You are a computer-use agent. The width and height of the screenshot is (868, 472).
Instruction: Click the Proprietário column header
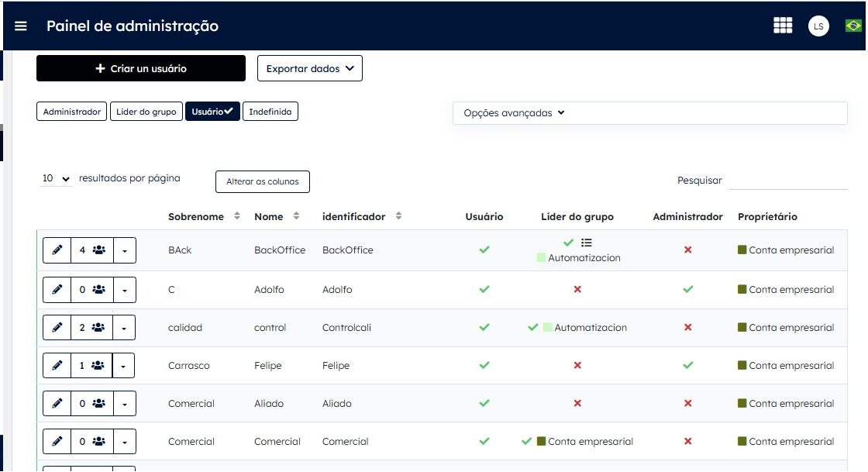[x=767, y=216]
